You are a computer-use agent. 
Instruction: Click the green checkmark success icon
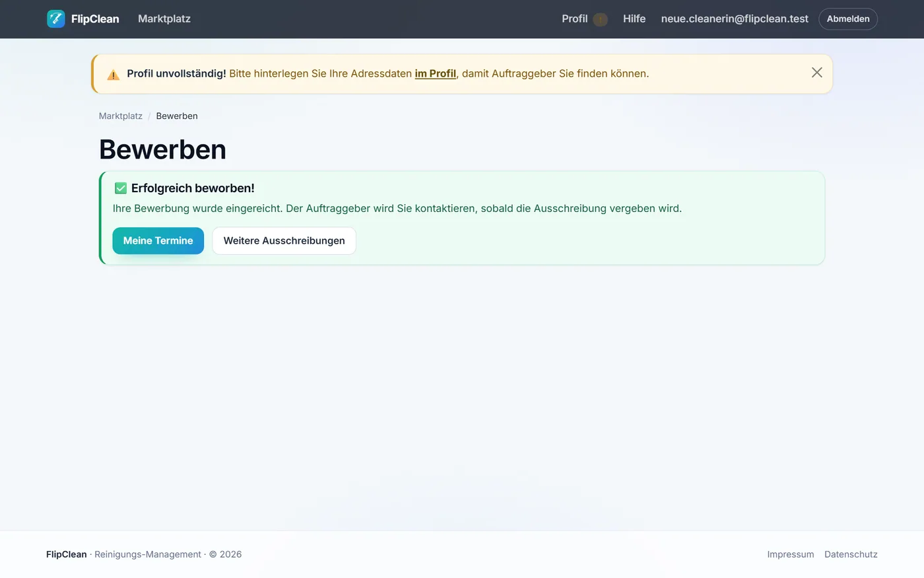[121, 188]
